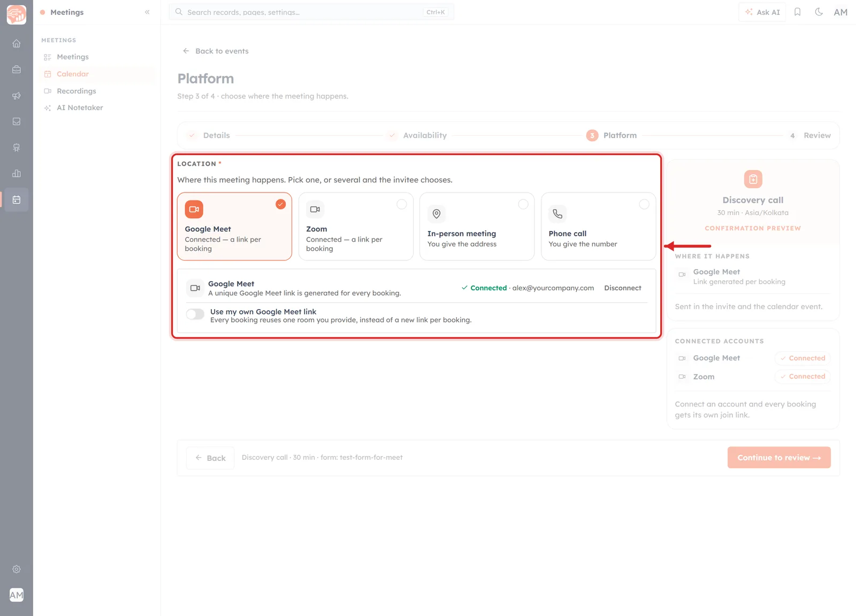Open the settings gear in left rail

(17, 569)
